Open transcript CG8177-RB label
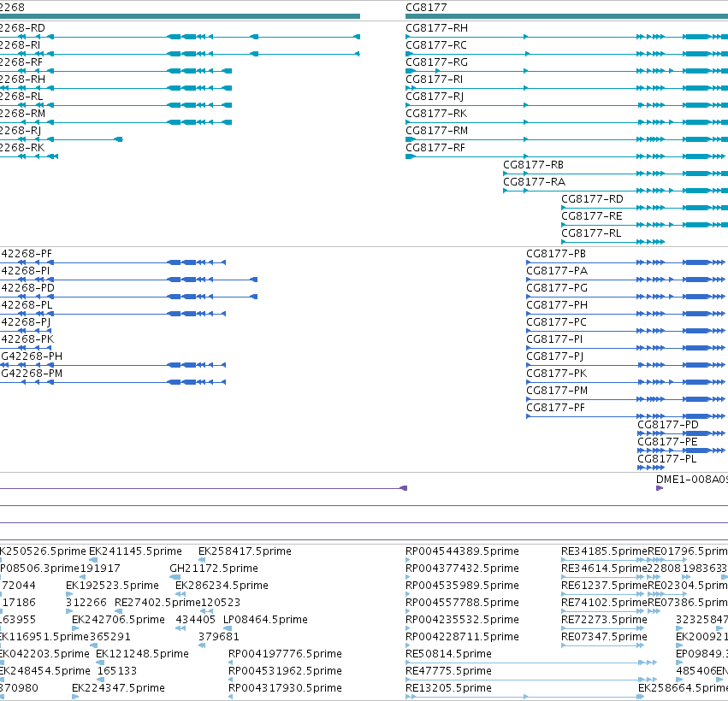This screenshot has width=728, height=701. pos(533,165)
